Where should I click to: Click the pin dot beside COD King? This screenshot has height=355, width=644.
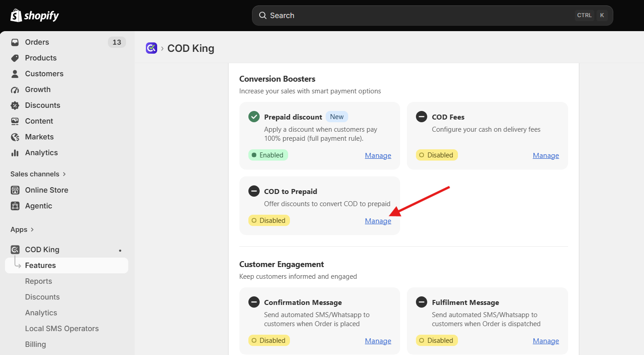pyautogui.click(x=120, y=250)
